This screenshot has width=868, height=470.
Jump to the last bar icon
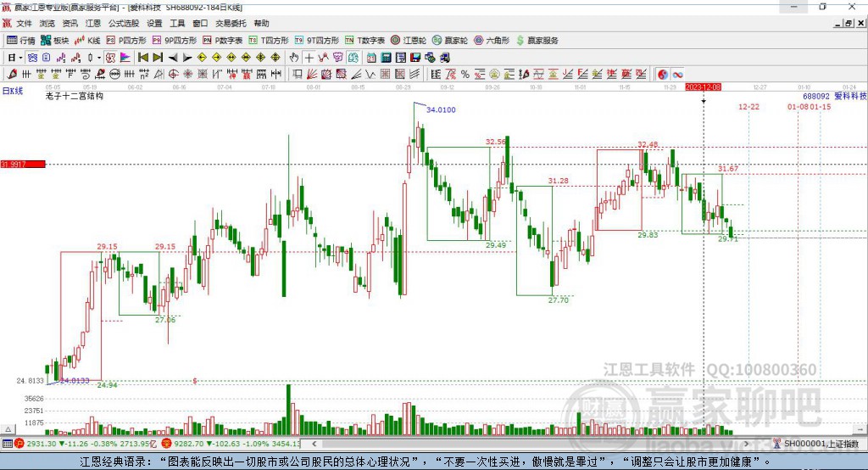click(x=158, y=58)
